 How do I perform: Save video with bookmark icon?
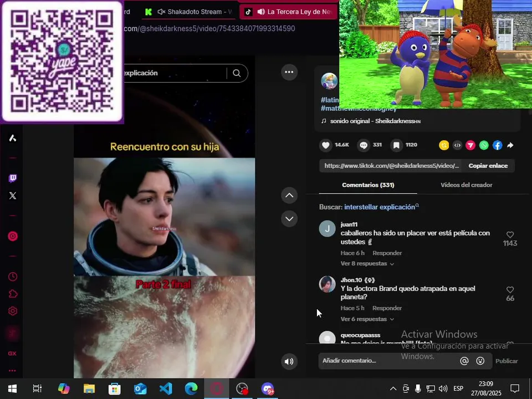tap(396, 145)
